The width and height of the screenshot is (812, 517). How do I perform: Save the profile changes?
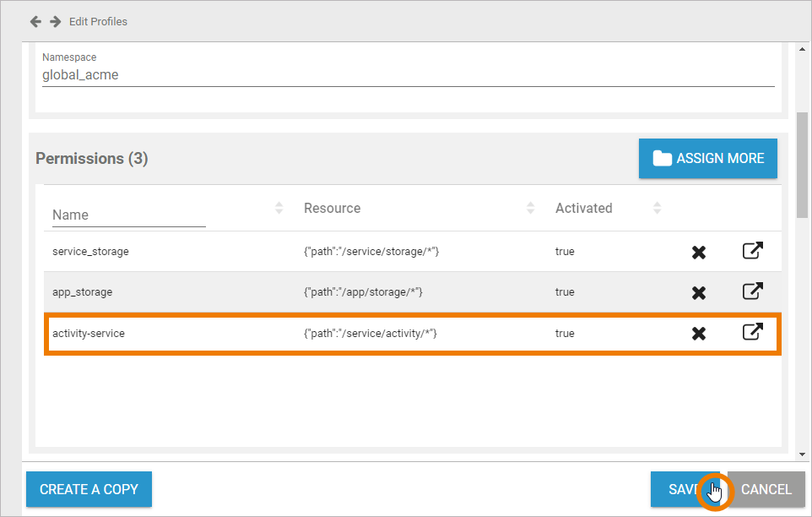point(679,489)
